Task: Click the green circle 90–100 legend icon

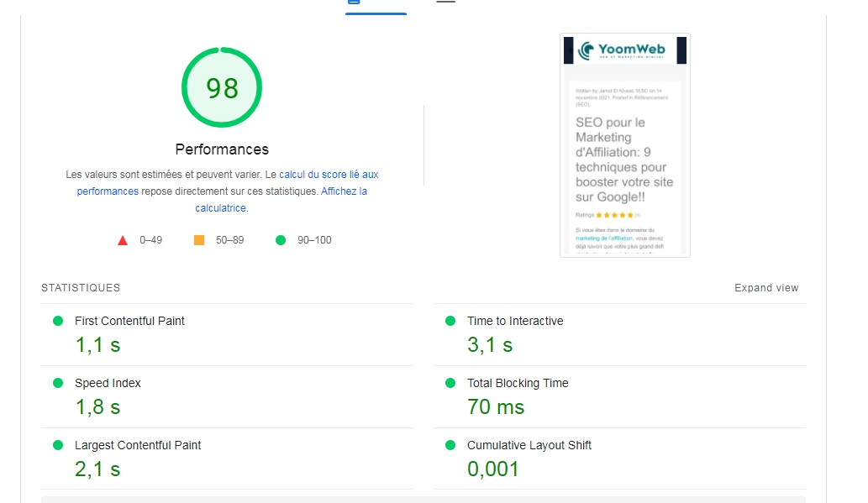Action: (281, 240)
